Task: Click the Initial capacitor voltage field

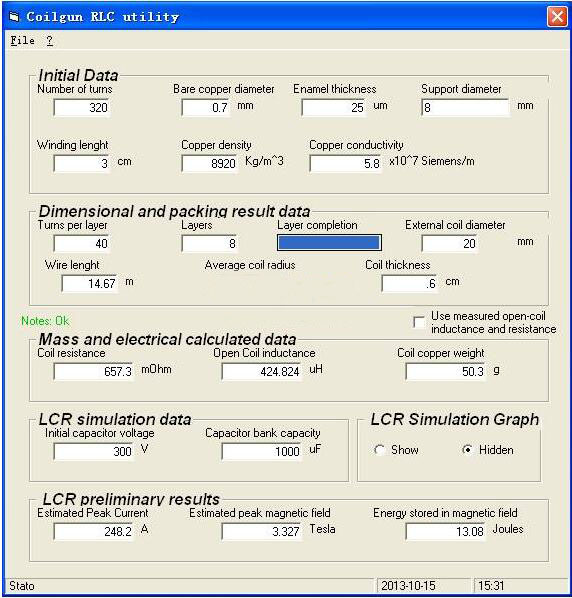Action: [94, 452]
